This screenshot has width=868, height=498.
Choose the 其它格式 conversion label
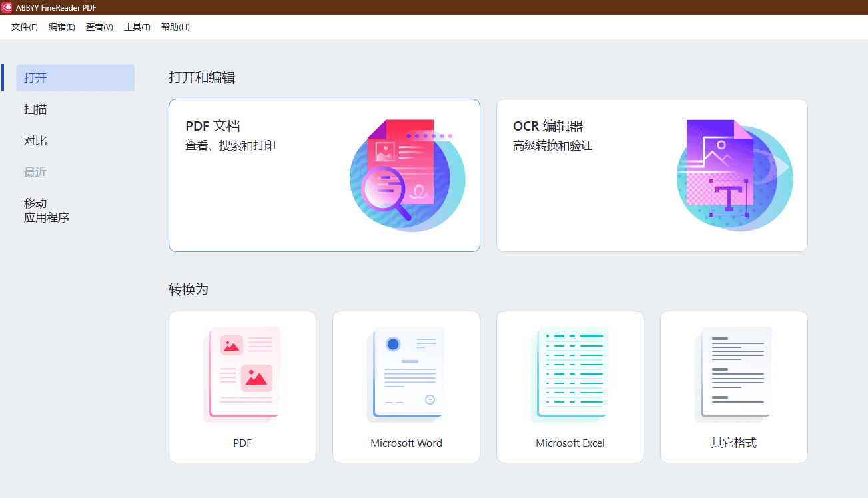pos(734,443)
